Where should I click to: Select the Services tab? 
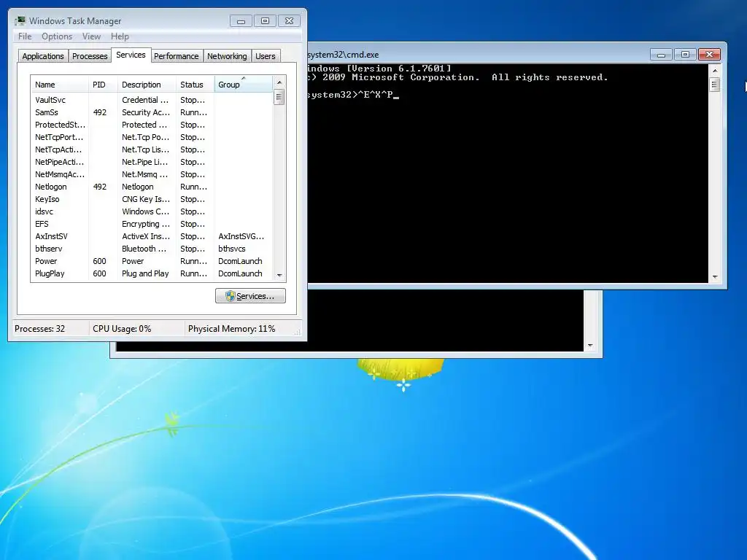click(x=131, y=55)
